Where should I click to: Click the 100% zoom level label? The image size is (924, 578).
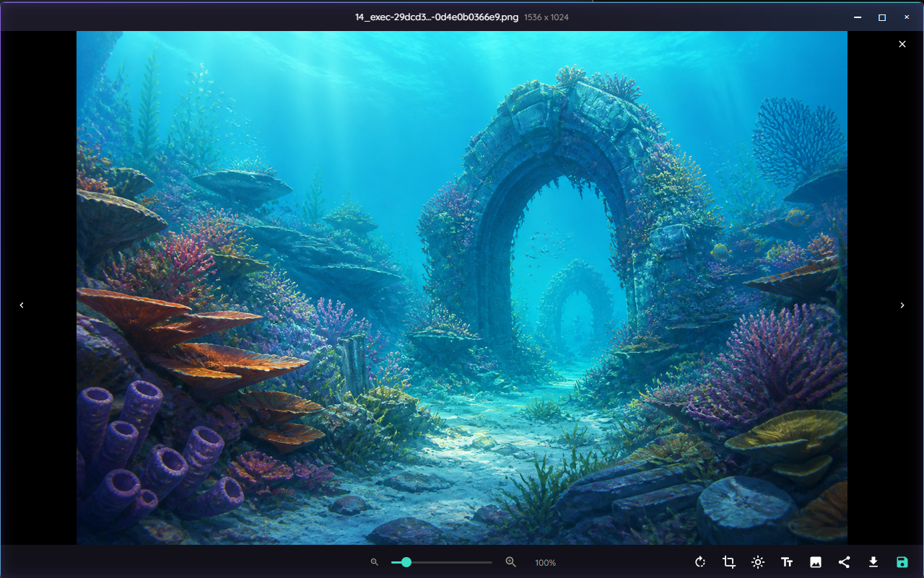click(x=546, y=563)
